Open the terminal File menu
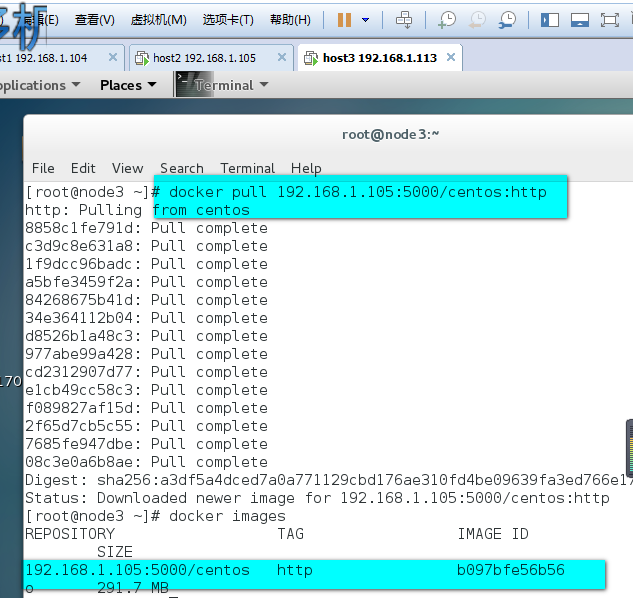 click(x=43, y=168)
